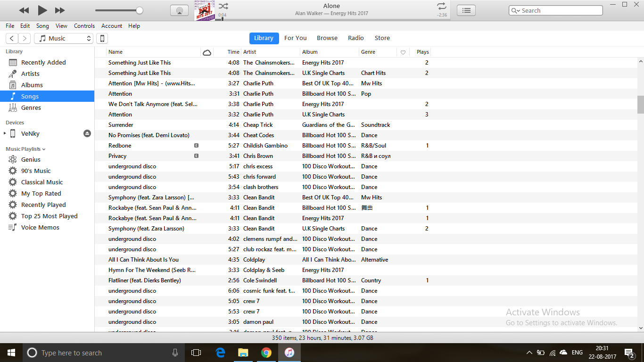Eject the VeNky device

tap(87, 133)
